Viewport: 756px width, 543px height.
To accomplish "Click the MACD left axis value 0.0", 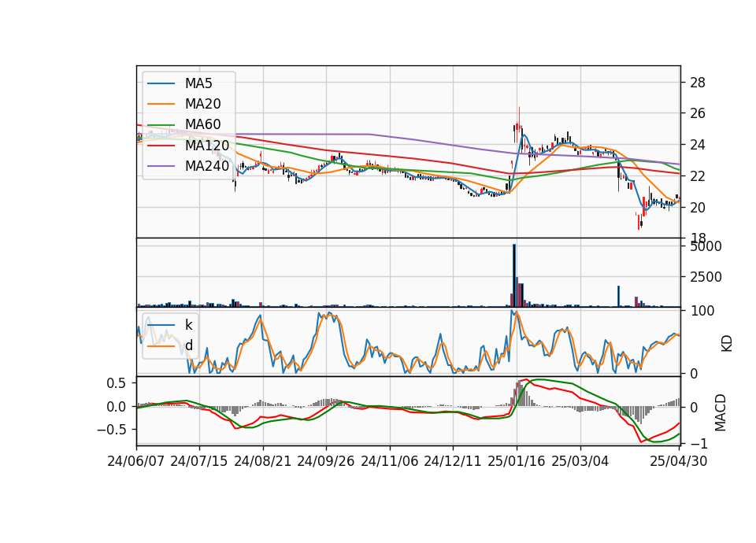I will pyautogui.click(x=116, y=407).
